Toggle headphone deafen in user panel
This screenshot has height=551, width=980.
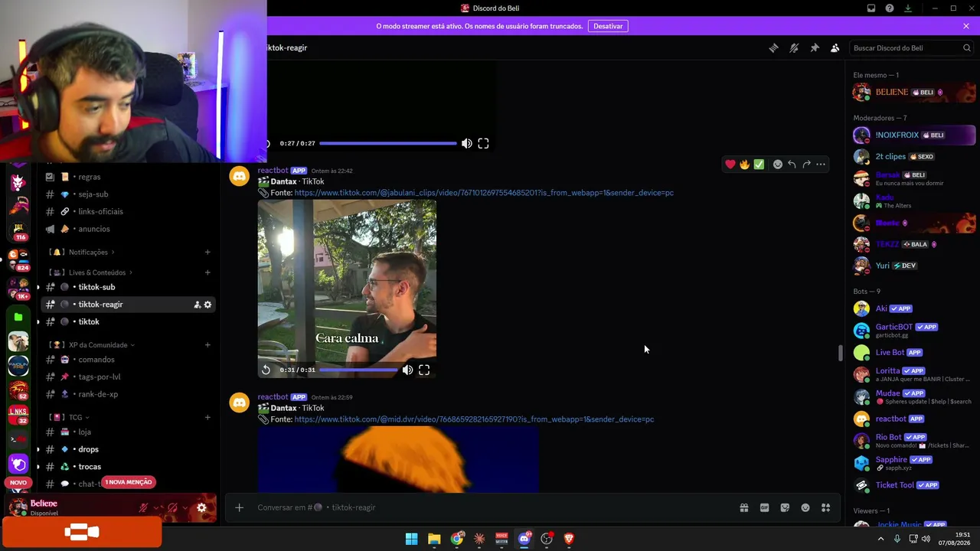172,507
